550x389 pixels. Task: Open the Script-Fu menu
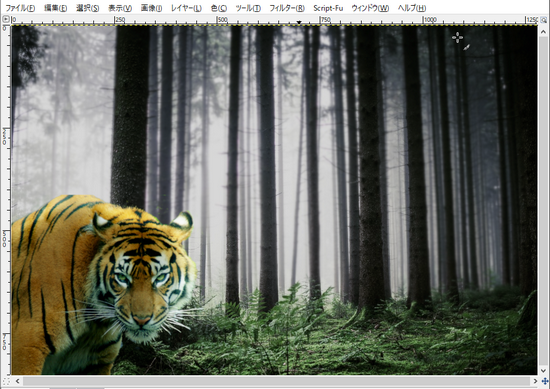click(x=328, y=8)
